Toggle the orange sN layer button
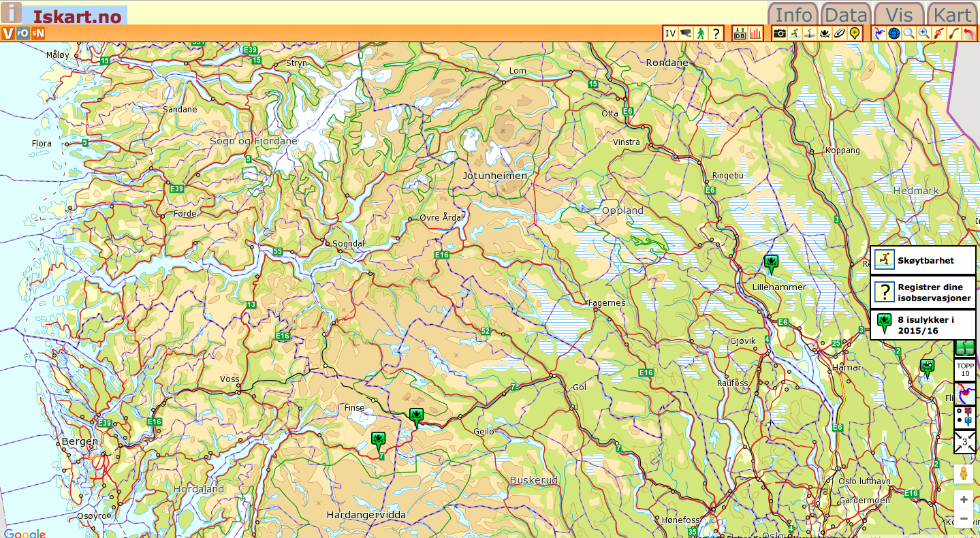This screenshot has width=980, height=538. (x=38, y=33)
